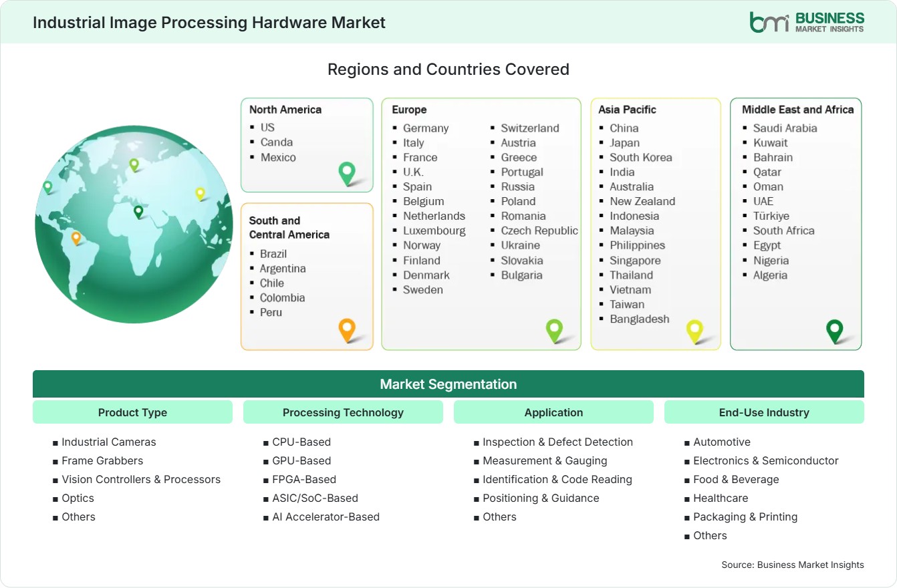Select 'Czech Republic' in the Europe list
Screen dimensions: 897x588
pos(539,231)
